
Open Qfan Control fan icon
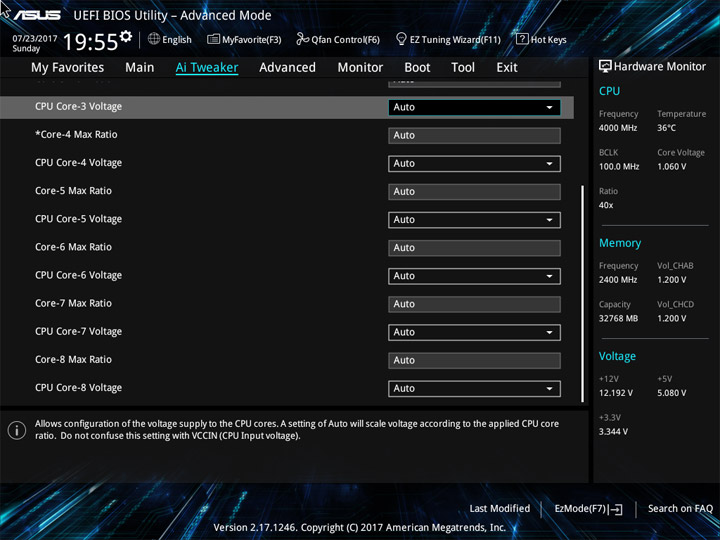click(x=302, y=39)
